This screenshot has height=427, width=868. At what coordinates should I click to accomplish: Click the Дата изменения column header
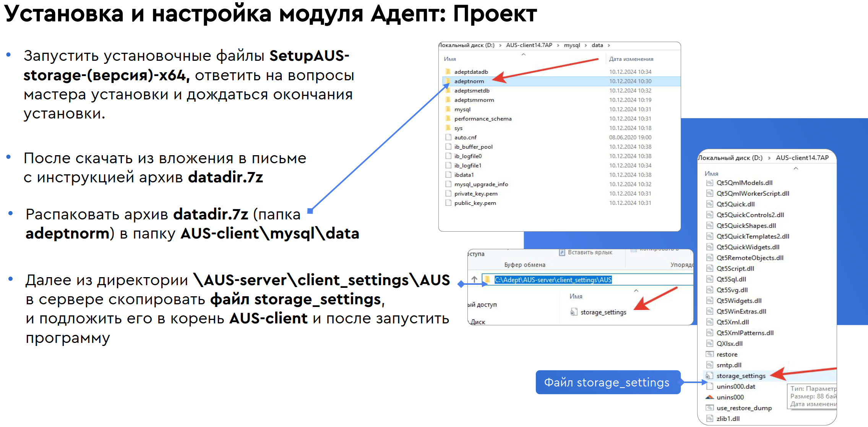click(x=631, y=59)
